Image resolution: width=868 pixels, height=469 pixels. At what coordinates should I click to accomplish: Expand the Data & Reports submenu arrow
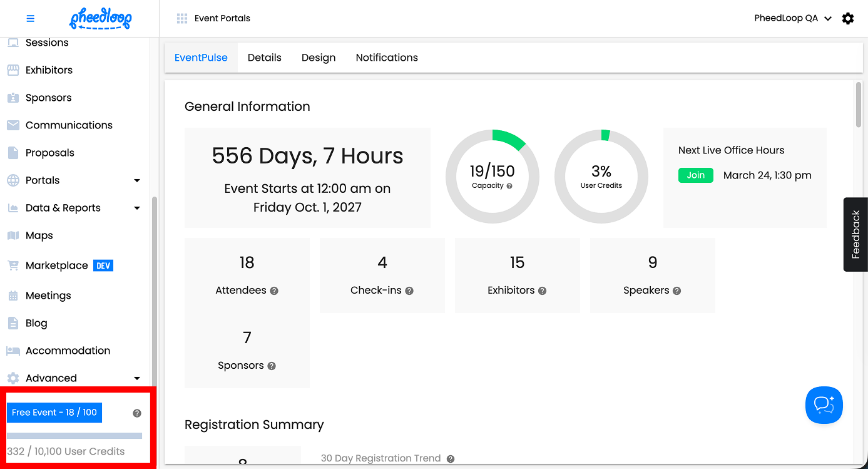point(137,208)
